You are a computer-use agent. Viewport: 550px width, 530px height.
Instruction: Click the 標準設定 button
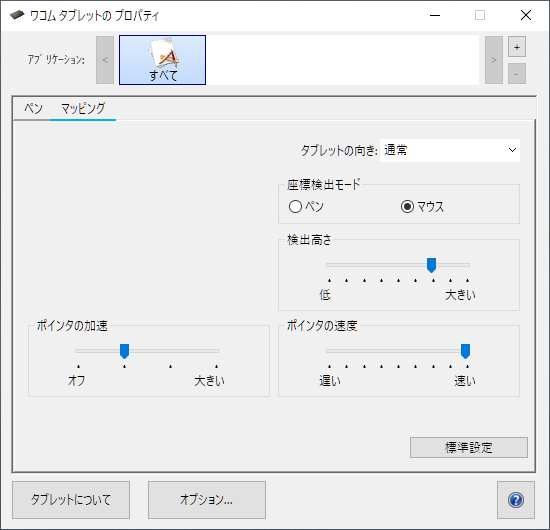pyautogui.click(x=469, y=447)
